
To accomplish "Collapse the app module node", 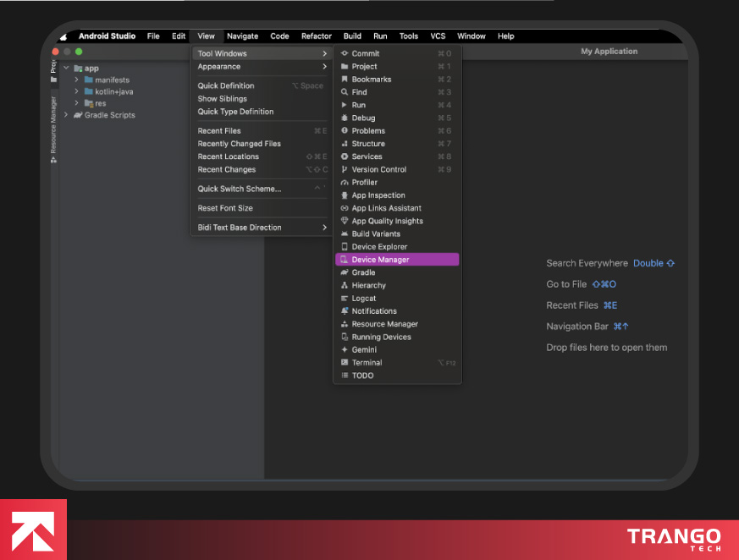I will pos(66,68).
